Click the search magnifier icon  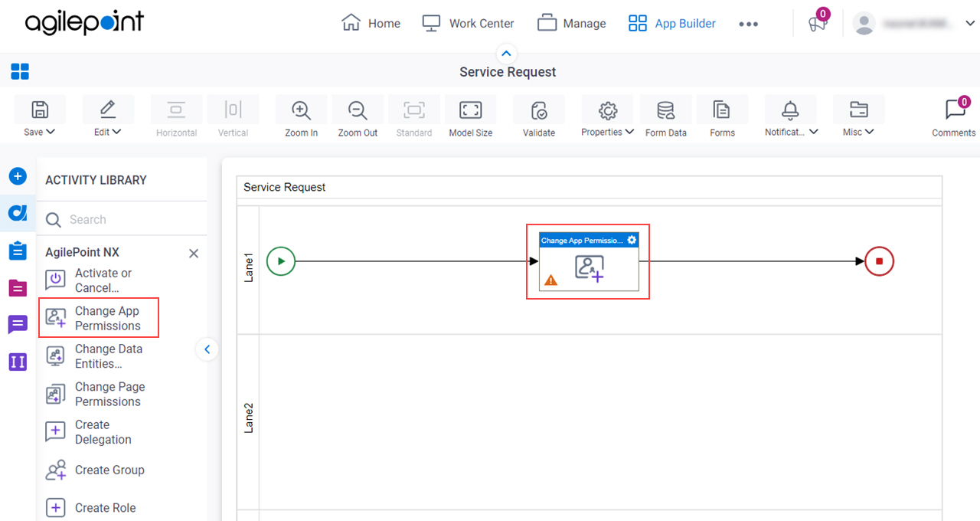pyautogui.click(x=53, y=220)
